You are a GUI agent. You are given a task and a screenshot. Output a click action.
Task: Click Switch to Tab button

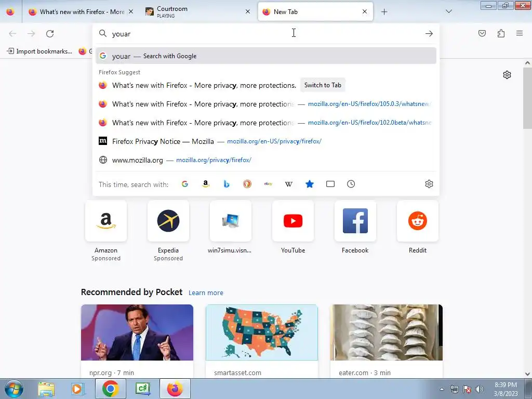323,85
